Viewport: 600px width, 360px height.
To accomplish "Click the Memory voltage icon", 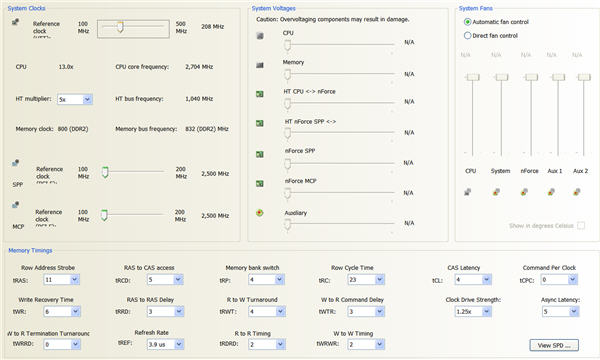I will coord(260,65).
